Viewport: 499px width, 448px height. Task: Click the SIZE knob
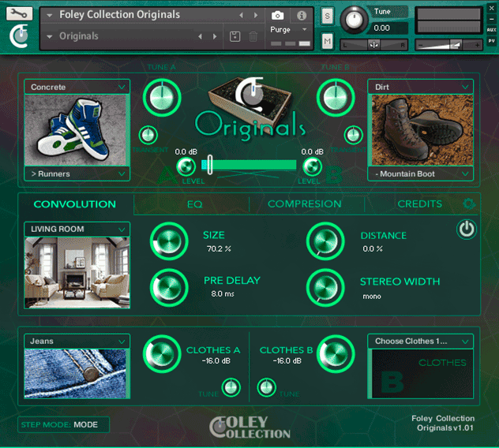click(x=169, y=241)
